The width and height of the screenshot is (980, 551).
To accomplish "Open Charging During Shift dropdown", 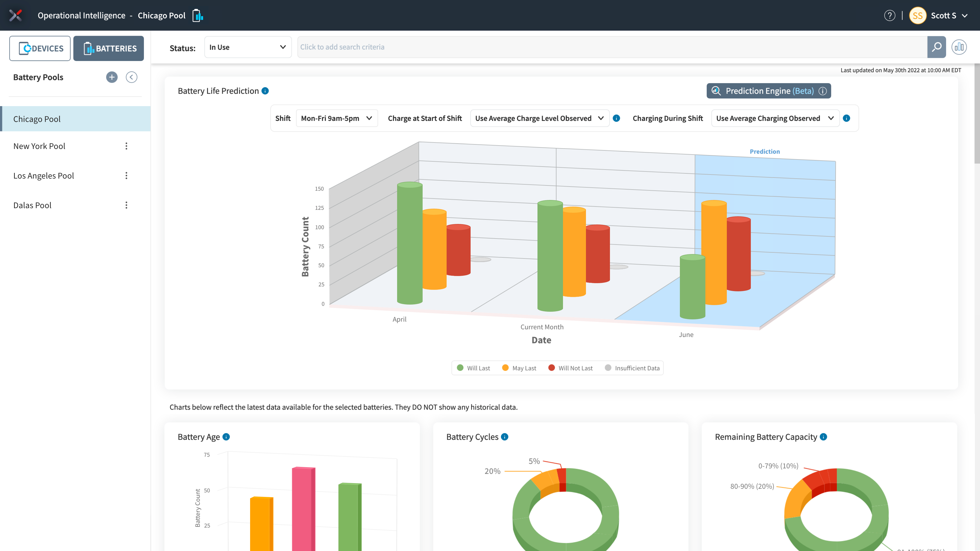I will pos(775,118).
